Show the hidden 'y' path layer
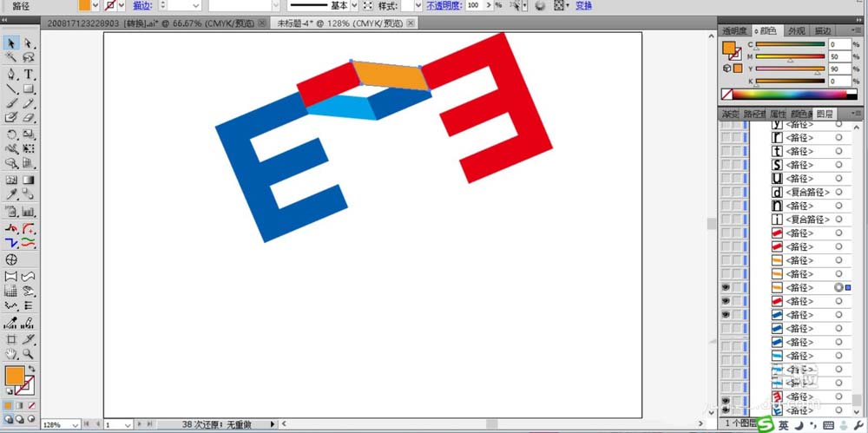 tap(725, 124)
